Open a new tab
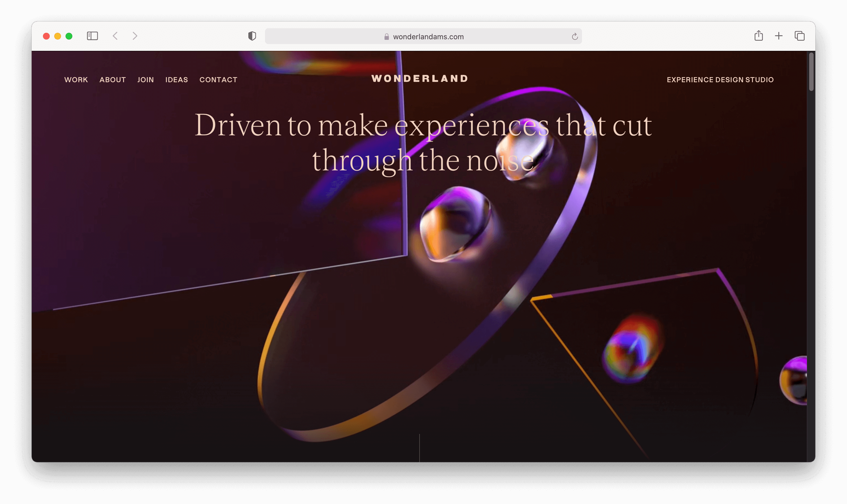 779,36
